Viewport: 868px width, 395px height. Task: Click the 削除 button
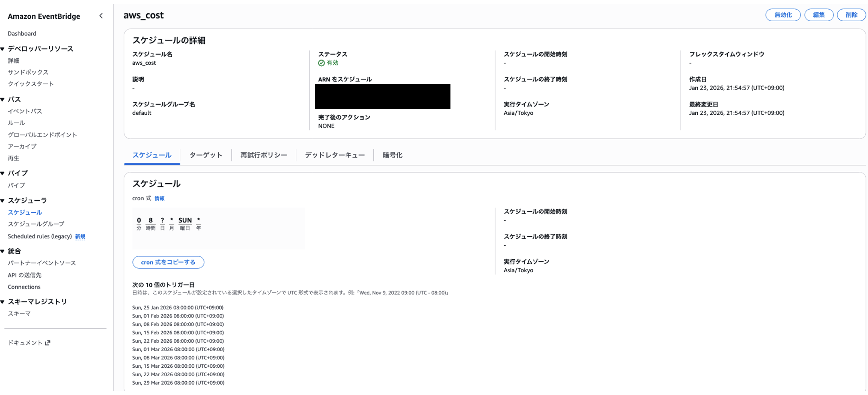click(x=851, y=15)
